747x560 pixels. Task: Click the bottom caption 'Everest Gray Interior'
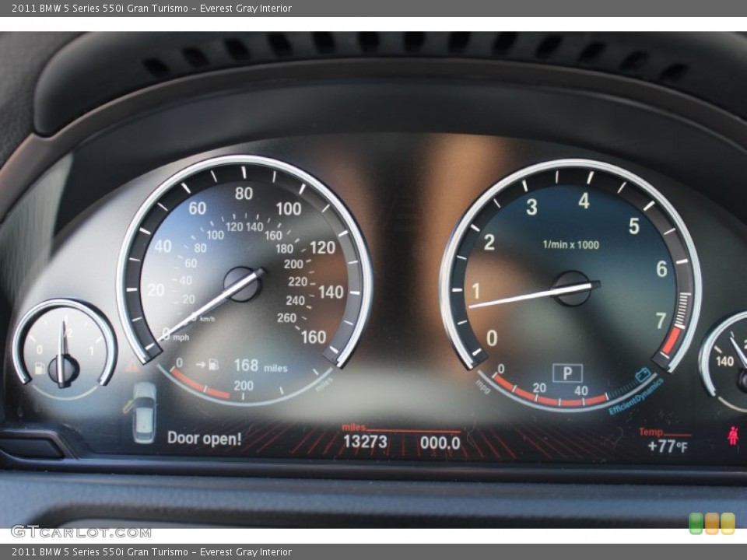point(246,552)
